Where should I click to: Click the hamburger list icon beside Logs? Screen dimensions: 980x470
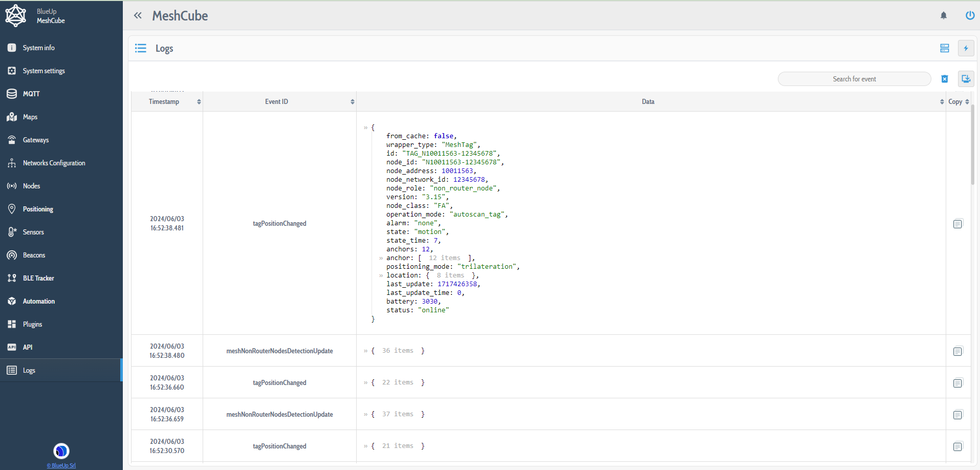(141, 48)
